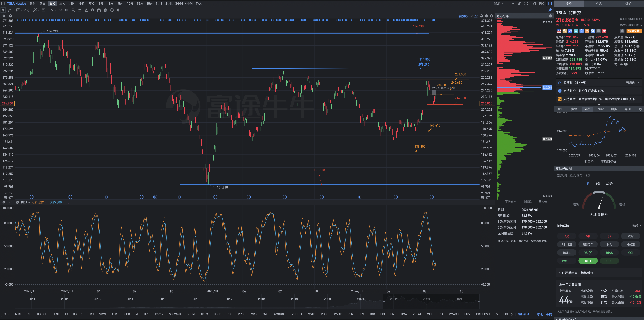Screen dimensions: 644x320
Task: Click the candlestick chart marker tool
Action: [x=80, y=10]
